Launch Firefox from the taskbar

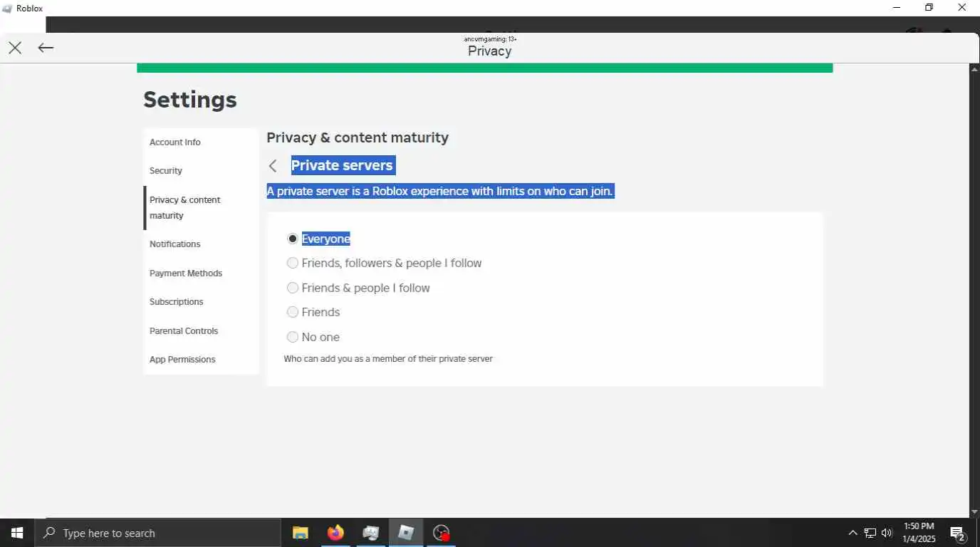point(335,533)
